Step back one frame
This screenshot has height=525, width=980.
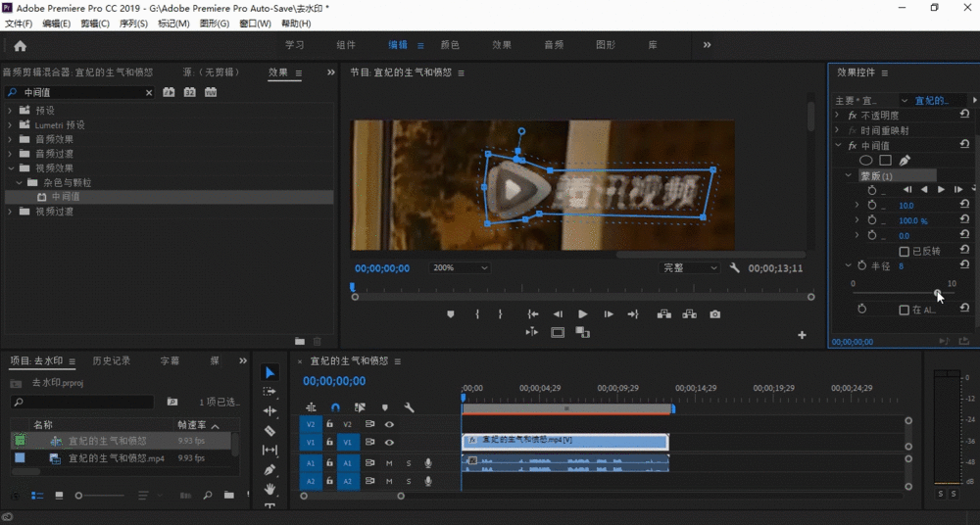pyautogui.click(x=558, y=314)
